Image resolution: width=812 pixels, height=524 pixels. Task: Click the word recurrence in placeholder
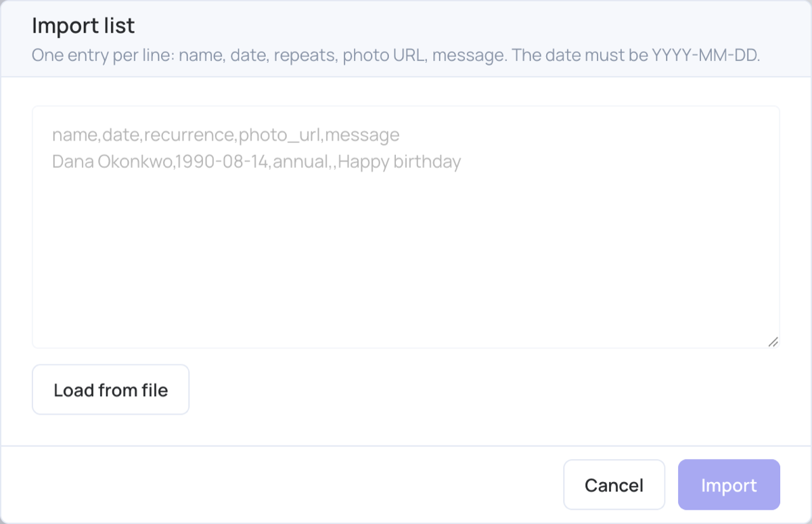tap(189, 135)
